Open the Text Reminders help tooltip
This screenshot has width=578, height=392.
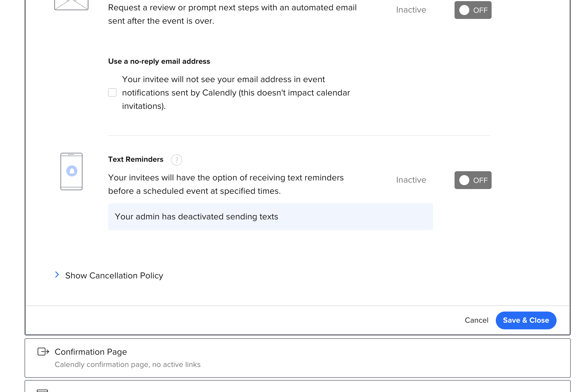(x=177, y=160)
